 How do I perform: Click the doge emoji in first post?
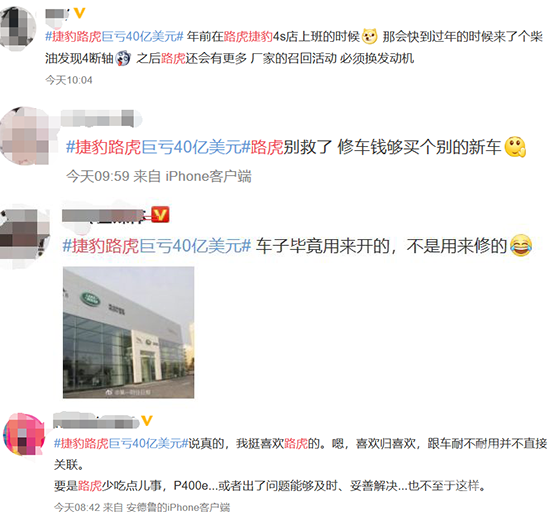[369, 36]
